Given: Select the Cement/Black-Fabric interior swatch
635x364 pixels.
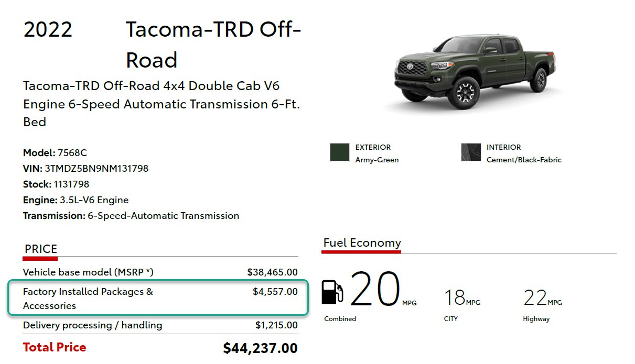Looking at the screenshot, I should (x=471, y=152).
